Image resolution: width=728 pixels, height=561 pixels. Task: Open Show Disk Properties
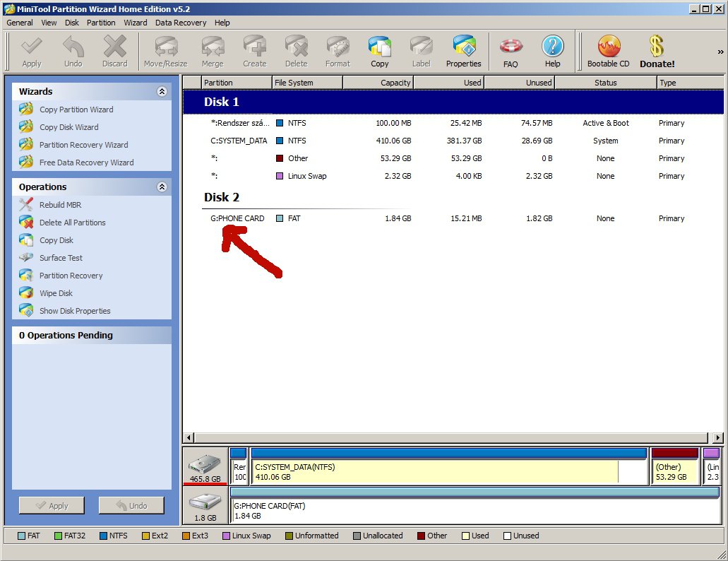click(75, 311)
